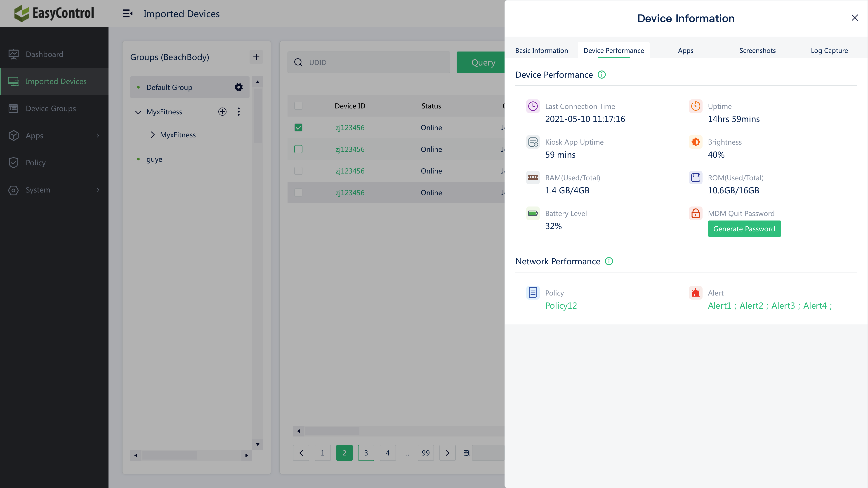Viewport: 868px width, 488px height.
Task: Click the Generate Password button
Action: tap(744, 228)
